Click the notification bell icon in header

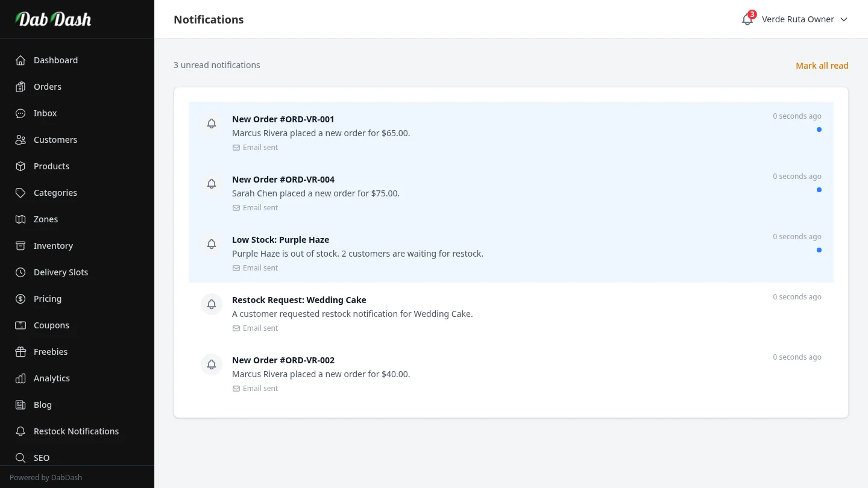click(747, 19)
